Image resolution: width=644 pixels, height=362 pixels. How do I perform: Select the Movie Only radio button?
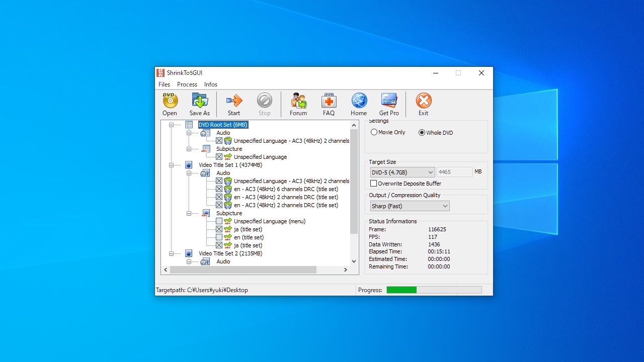374,132
